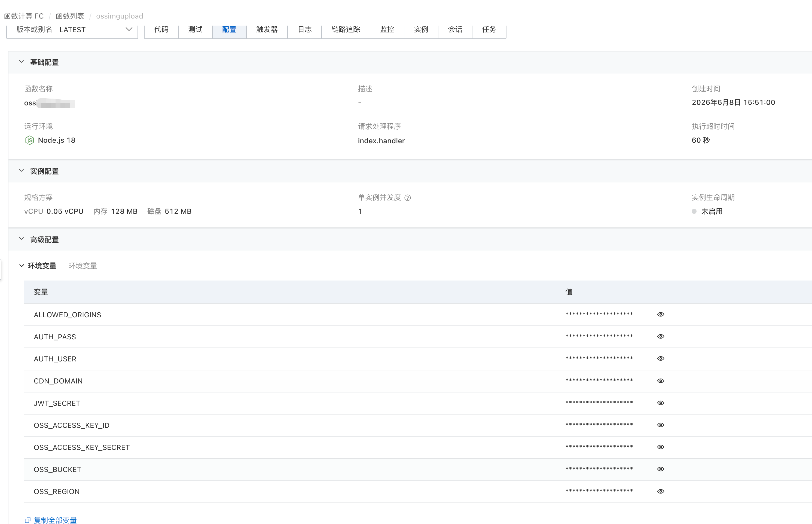Collapse the 高级配置 section

point(22,239)
